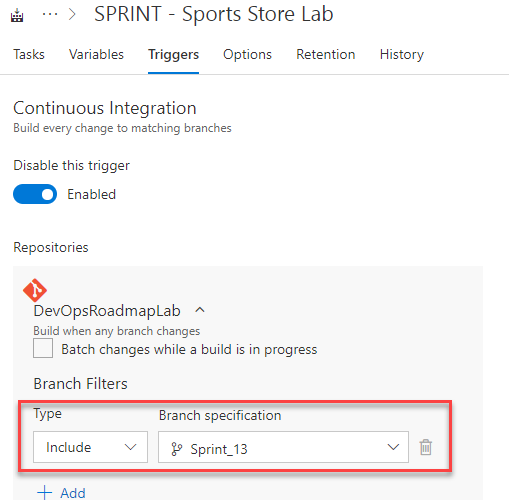Open the History tab
The width and height of the screenshot is (509, 500).
tap(402, 54)
